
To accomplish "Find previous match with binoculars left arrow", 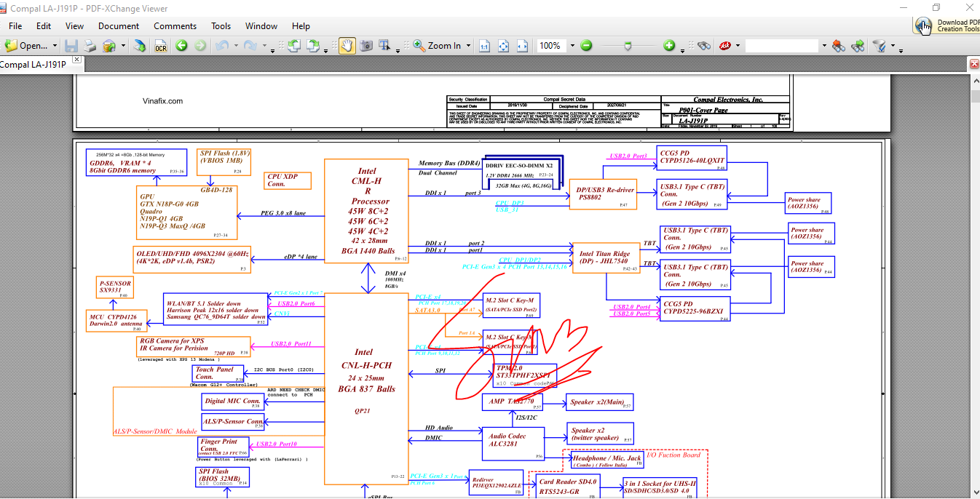I will [x=839, y=46].
